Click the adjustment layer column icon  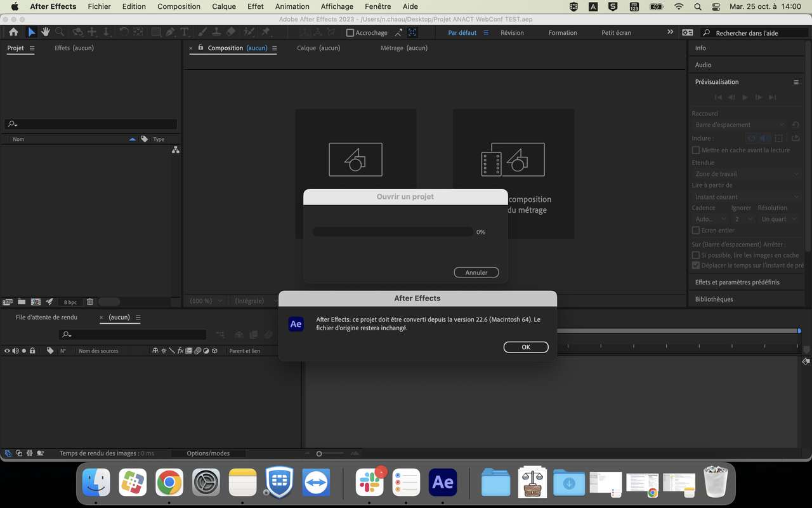click(x=206, y=351)
